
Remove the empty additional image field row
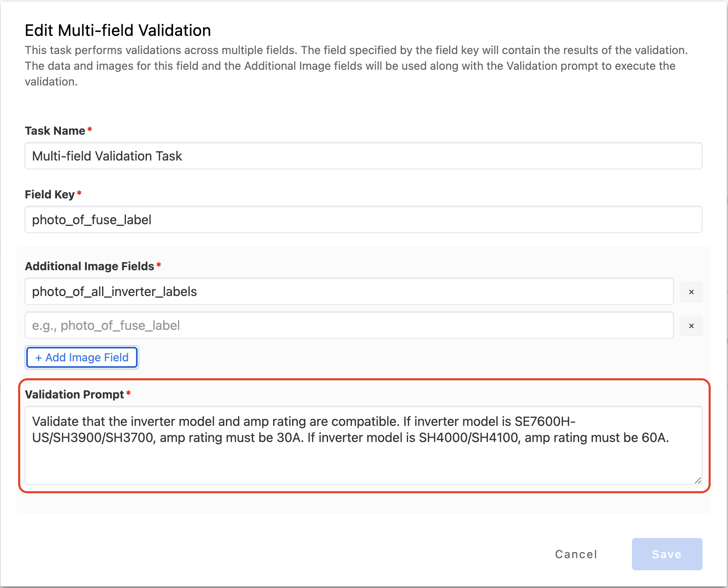pyautogui.click(x=691, y=326)
